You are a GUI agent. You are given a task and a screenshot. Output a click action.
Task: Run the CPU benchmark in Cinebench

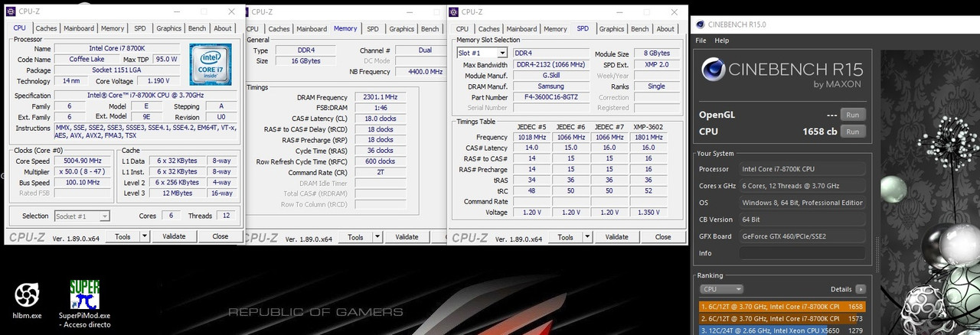point(853,132)
